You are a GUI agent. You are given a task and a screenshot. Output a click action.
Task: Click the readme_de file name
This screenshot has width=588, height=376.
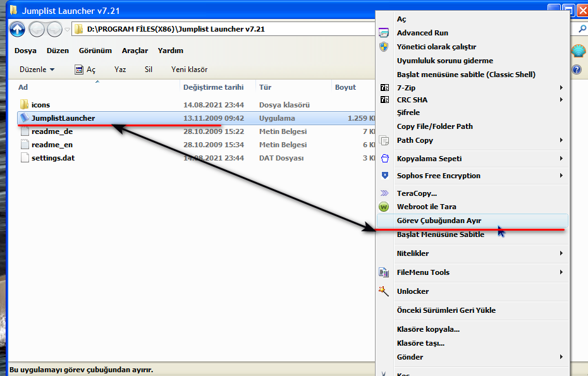[x=52, y=131]
